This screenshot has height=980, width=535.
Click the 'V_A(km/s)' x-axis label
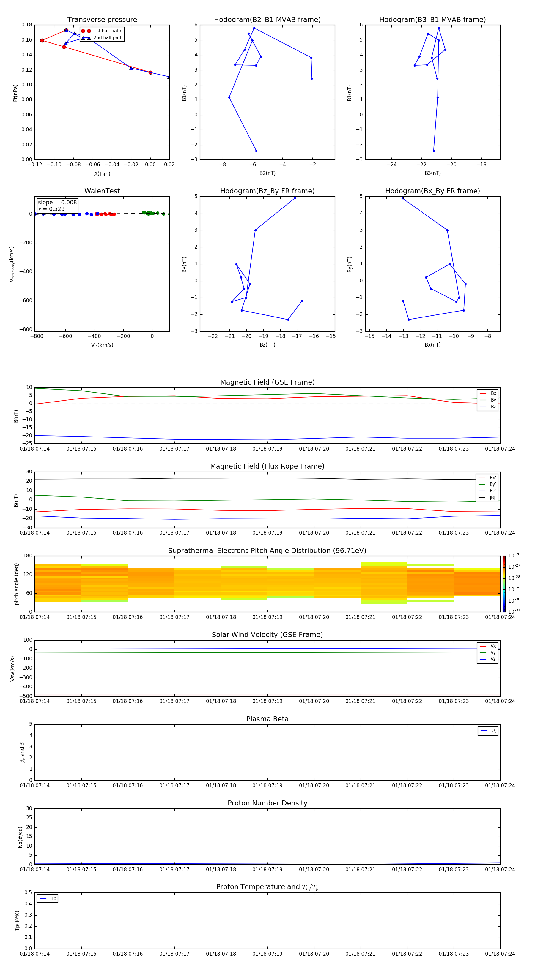(102, 345)
